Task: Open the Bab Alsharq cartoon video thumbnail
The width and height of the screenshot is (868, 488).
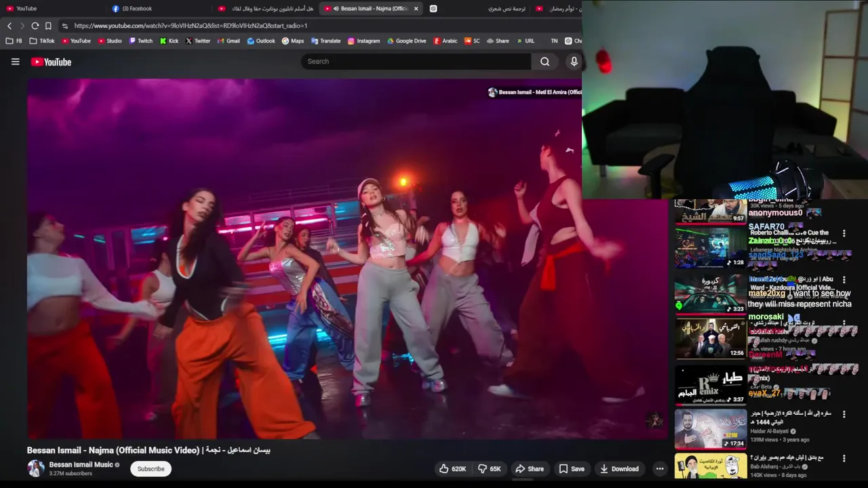Action: 710,466
